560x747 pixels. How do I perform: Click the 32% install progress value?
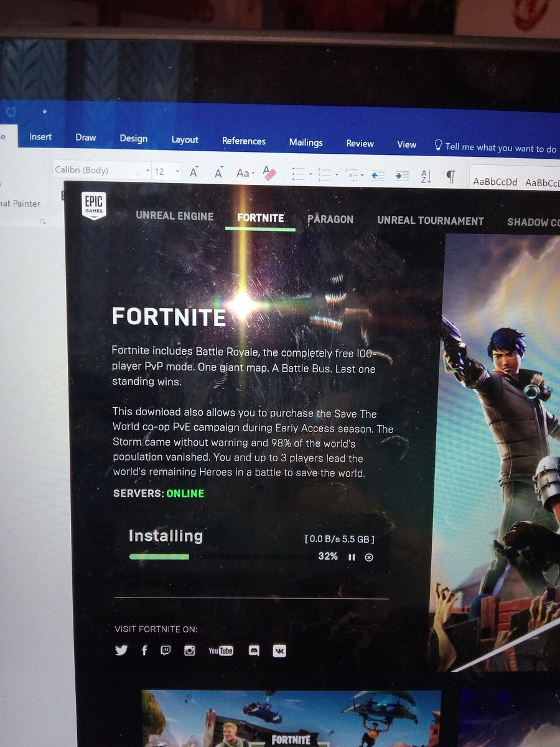[x=328, y=557]
